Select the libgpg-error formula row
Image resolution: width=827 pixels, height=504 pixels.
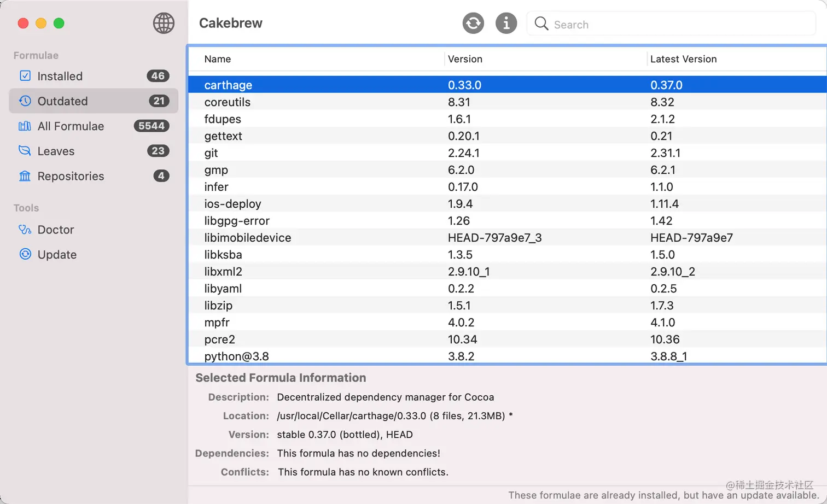click(x=508, y=220)
